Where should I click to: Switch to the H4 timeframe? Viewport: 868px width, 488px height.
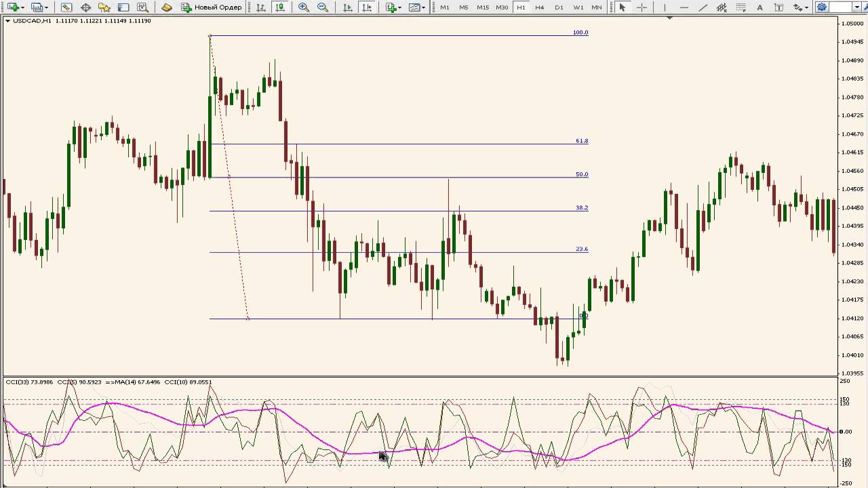[x=540, y=7]
